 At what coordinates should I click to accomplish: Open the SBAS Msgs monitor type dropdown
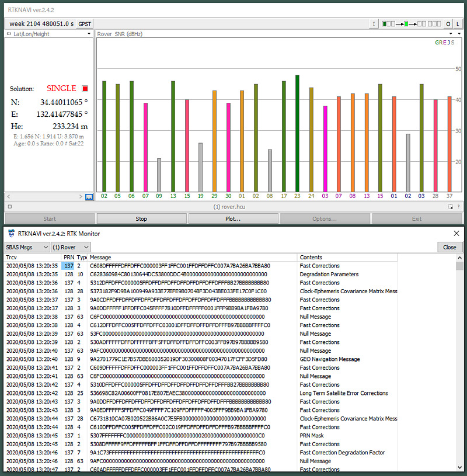[27, 247]
